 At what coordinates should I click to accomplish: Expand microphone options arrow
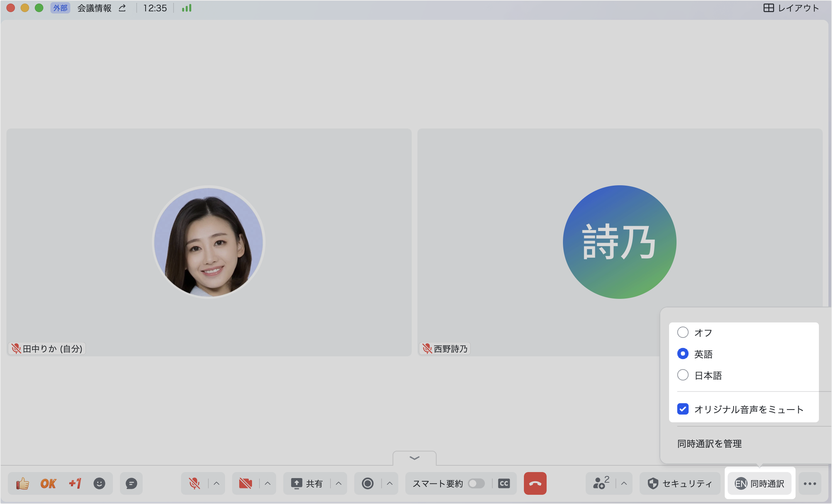click(x=217, y=483)
